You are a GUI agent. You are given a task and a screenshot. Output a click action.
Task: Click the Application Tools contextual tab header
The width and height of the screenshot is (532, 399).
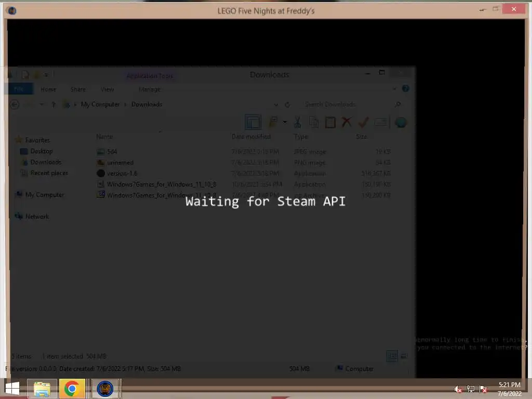150,76
